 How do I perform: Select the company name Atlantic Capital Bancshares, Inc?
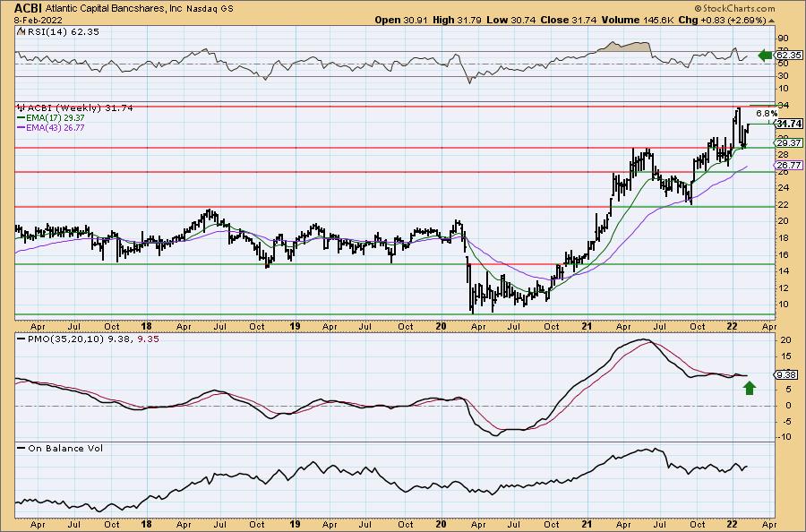pyautogui.click(x=115, y=9)
